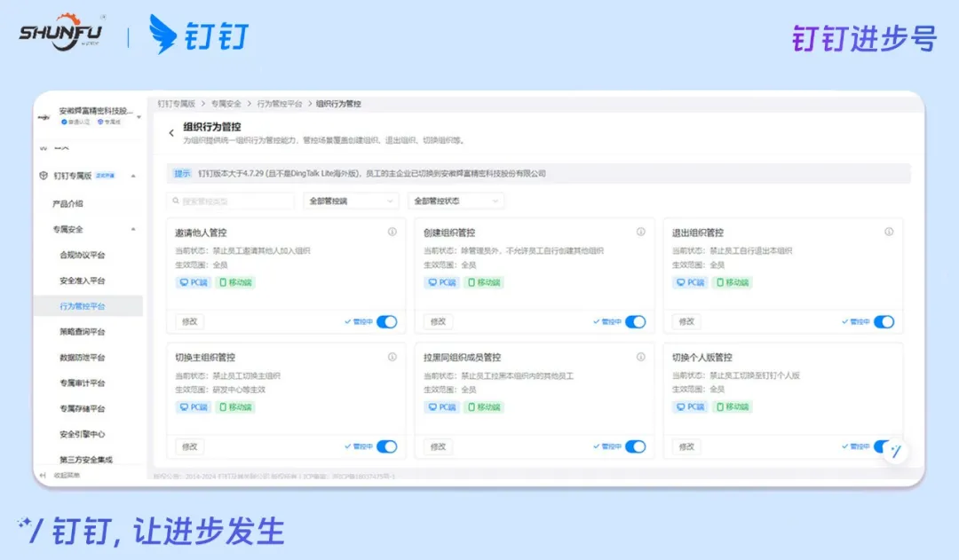Follow the 专属安全 breadcrumb link
959x560 pixels.
pyautogui.click(x=226, y=104)
